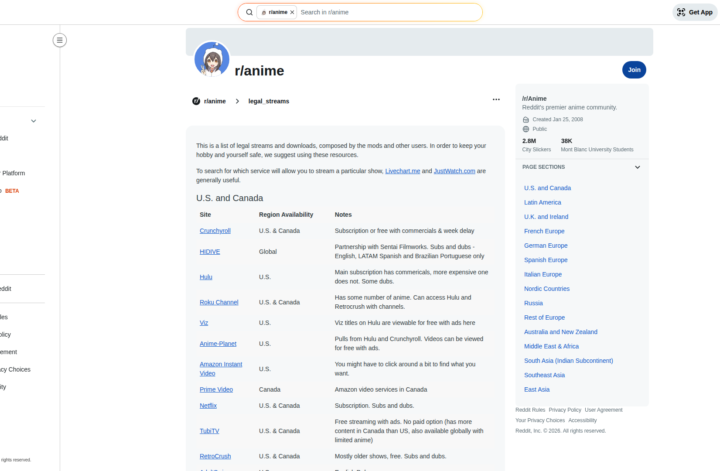
Task: Click the Get App QR icon
Action: (681, 12)
